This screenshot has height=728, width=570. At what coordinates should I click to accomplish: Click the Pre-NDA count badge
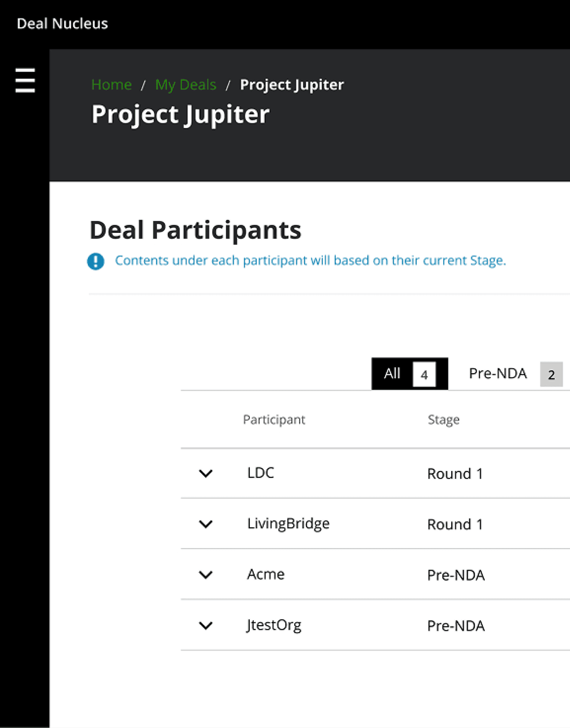pyautogui.click(x=551, y=374)
